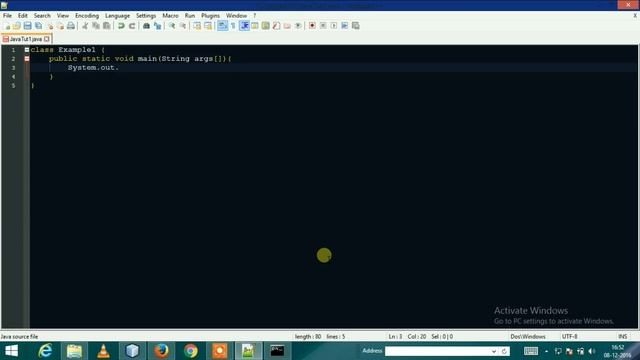Launch Internet Explorer from taskbar
The height and width of the screenshot is (360, 640).
(45, 351)
